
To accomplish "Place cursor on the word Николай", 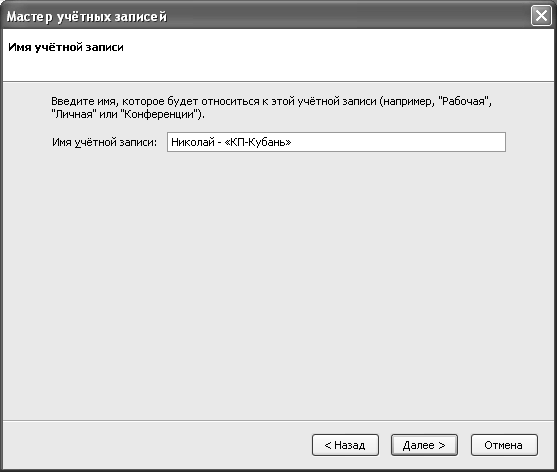I will click(x=193, y=142).
